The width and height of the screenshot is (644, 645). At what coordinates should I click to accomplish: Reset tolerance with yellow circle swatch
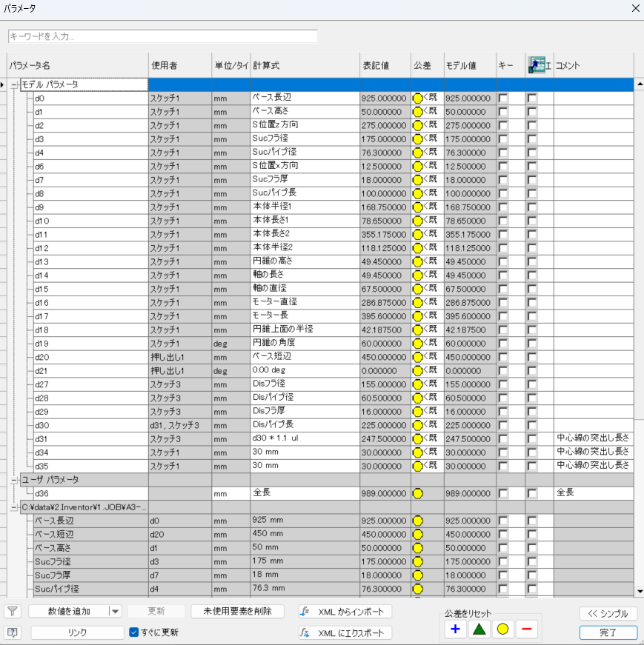coord(502,629)
